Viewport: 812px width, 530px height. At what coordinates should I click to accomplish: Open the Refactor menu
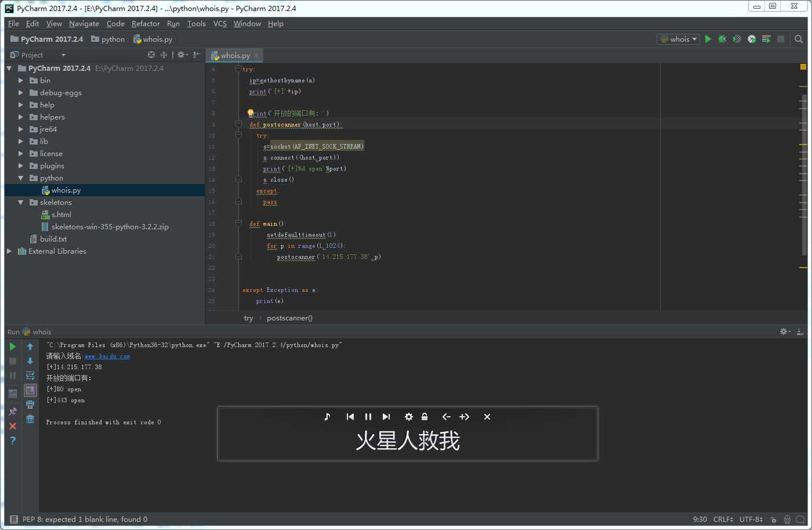click(x=146, y=24)
